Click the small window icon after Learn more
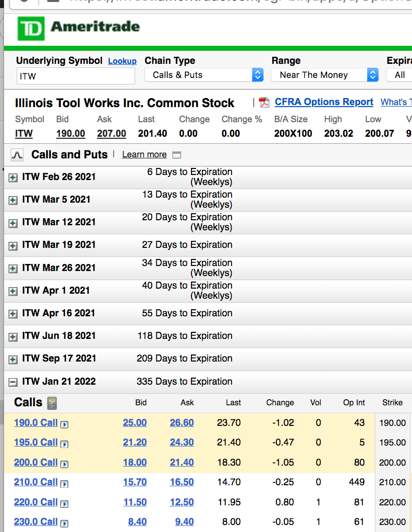Image resolution: width=412 pixels, height=532 pixels. point(177,155)
